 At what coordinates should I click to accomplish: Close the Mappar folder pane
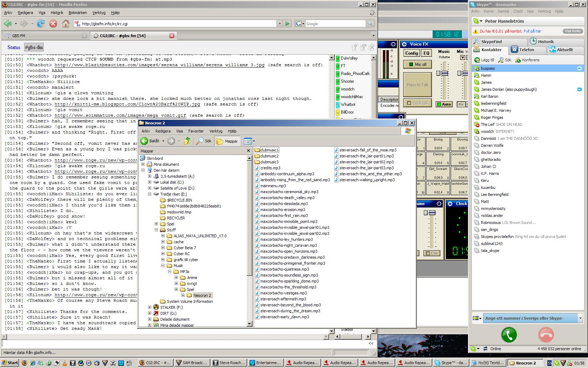[x=248, y=151]
